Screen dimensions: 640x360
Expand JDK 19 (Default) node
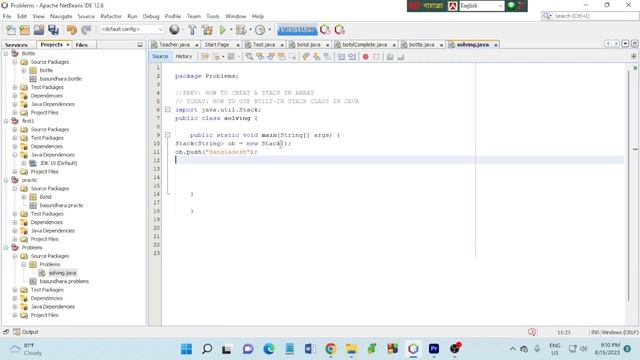point(24,163)
